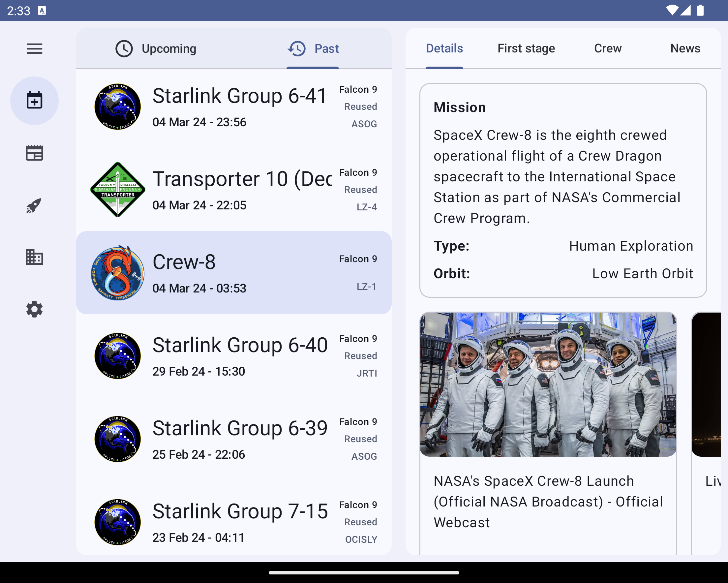Click the cellular signal status icon

point(685,11)
